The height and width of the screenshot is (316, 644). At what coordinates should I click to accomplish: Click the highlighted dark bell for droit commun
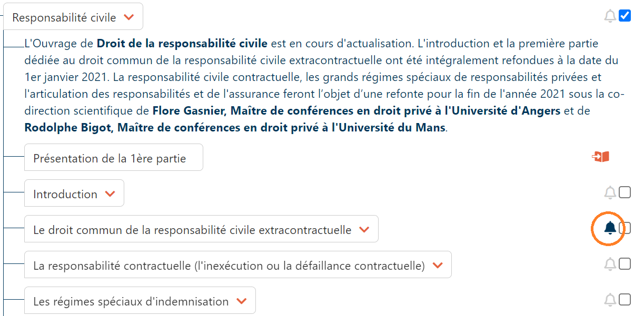coord(610,228)
